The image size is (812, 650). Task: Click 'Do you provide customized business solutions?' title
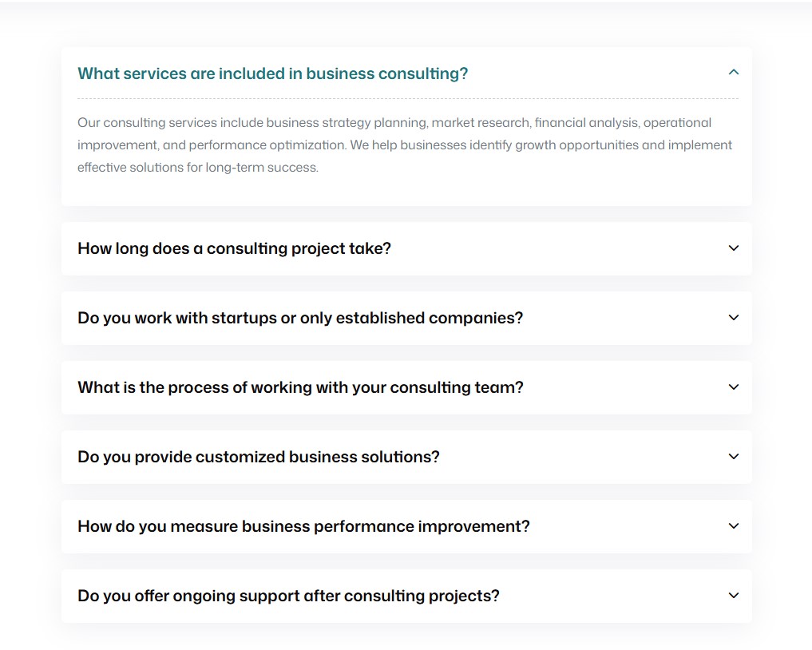(259, 457)
